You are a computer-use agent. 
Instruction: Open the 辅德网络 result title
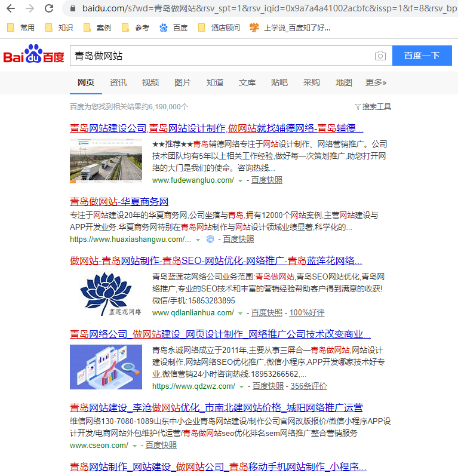tap(216, 128)
